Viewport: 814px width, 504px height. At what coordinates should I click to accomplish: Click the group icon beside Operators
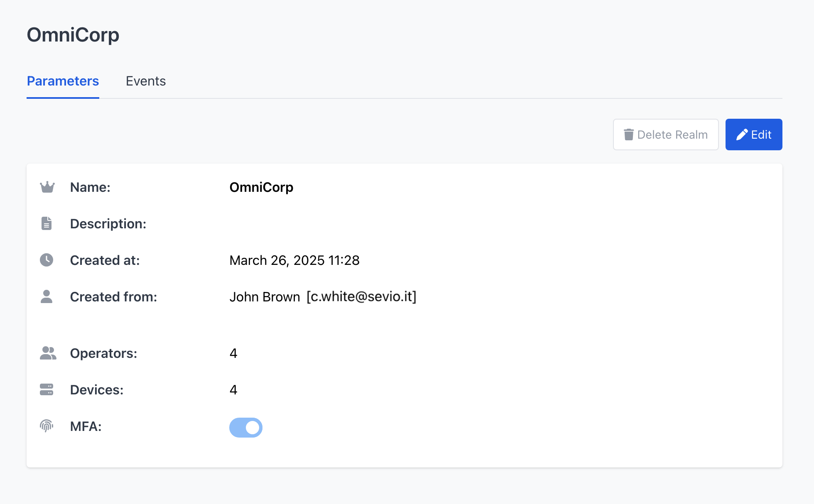tap(48, 353)
